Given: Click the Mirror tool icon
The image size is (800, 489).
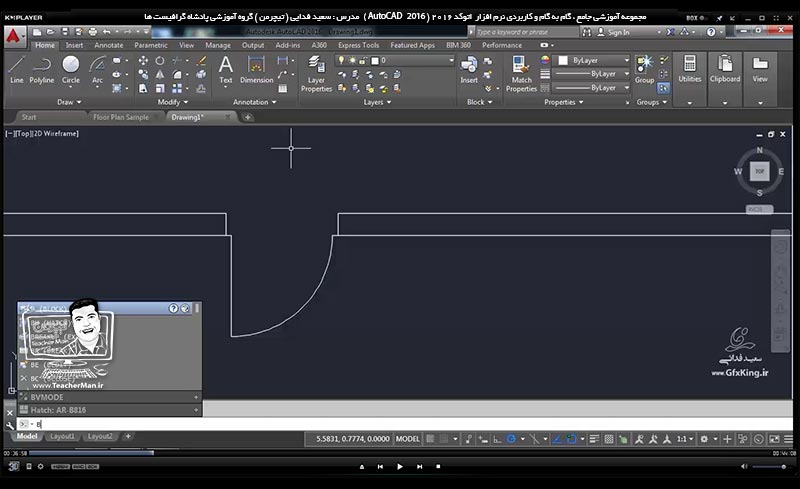Looking at the screenshot, I should (160, 75).
